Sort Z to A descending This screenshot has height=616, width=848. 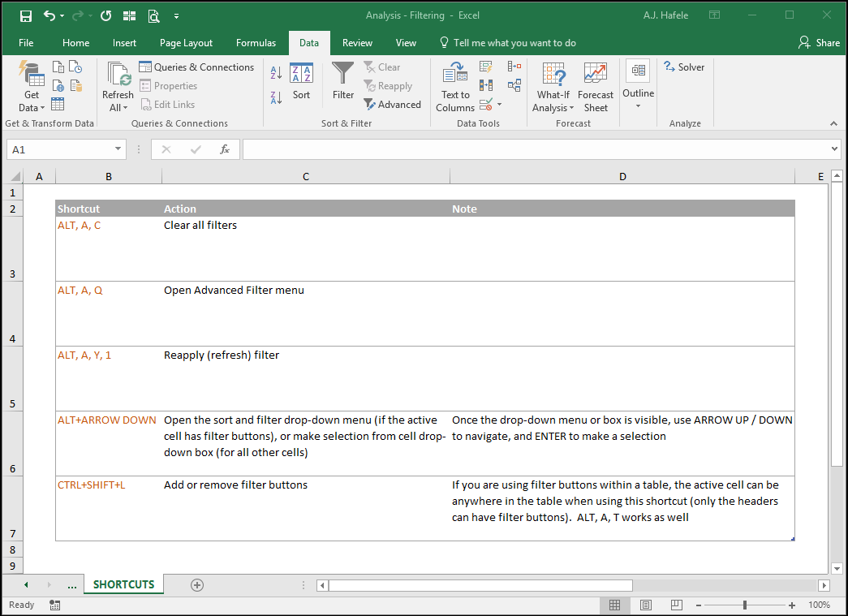click(x=276, y=97)
